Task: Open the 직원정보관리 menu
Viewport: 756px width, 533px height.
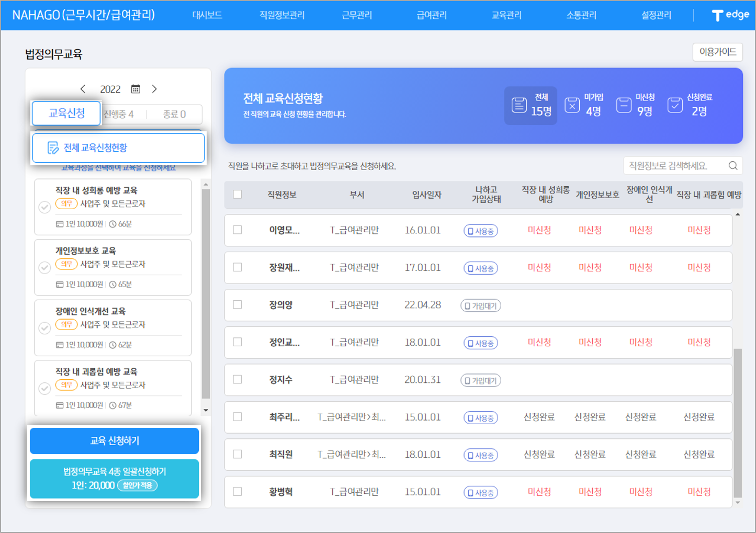Action: point(282,15)
